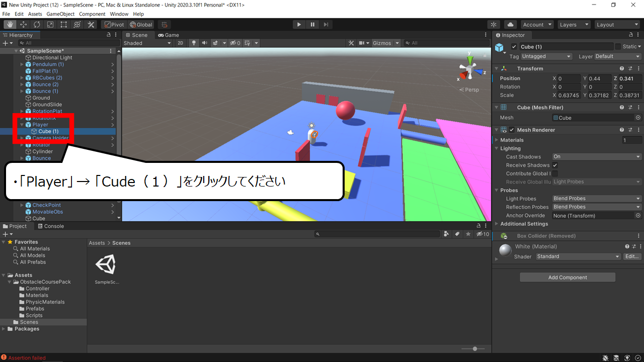Toggle Cube (1) active checkbox in Inspector
Image resolution: width=644 pixels, height=362 pixels.
514,47
